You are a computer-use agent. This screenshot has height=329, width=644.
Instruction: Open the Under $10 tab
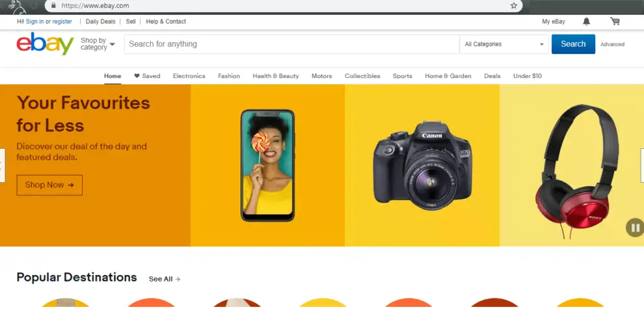coord(528,76)
